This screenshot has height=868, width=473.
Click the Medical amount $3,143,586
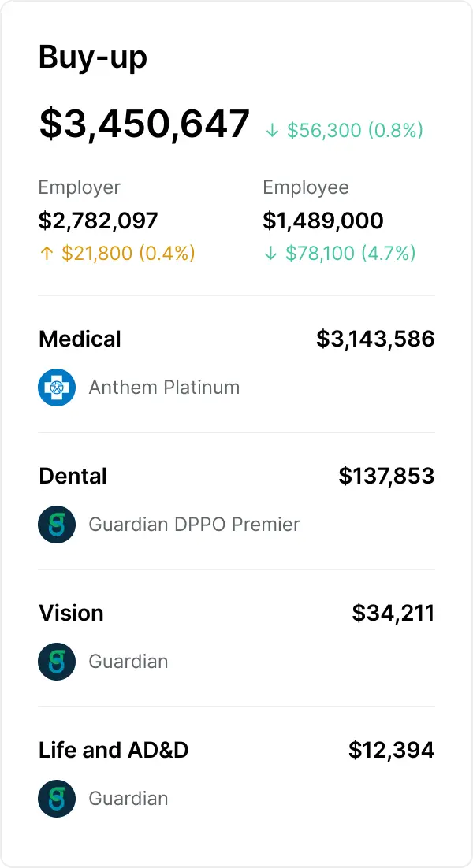(x=375, y=339)
